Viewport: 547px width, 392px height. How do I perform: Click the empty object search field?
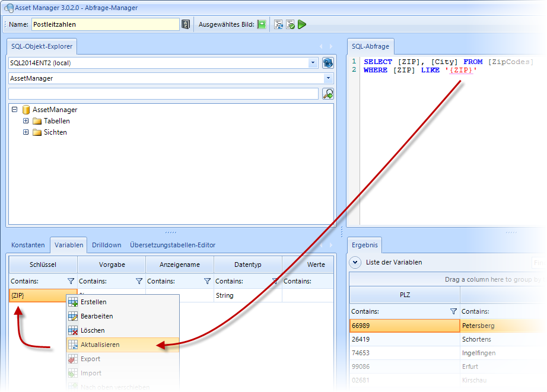[163, 94]
